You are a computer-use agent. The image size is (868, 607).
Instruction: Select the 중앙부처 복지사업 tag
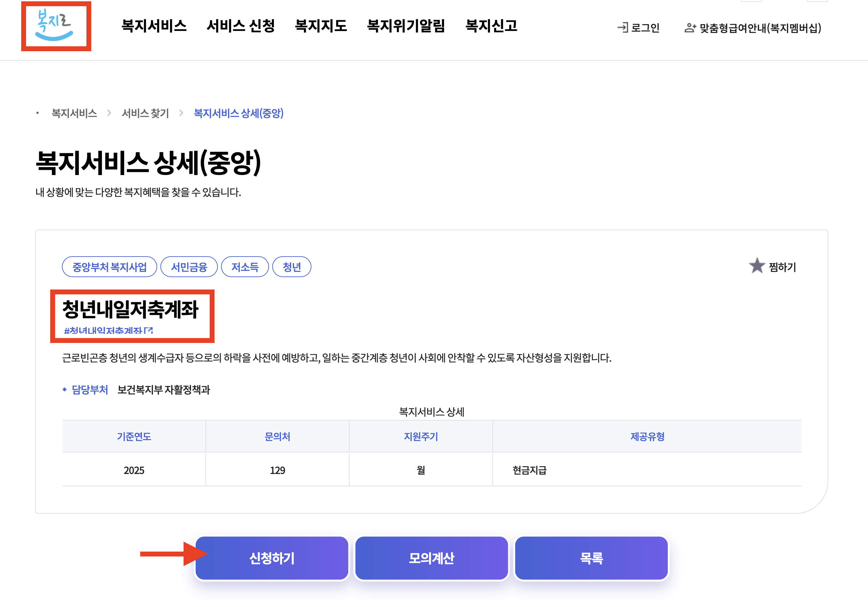click(109, 267)
